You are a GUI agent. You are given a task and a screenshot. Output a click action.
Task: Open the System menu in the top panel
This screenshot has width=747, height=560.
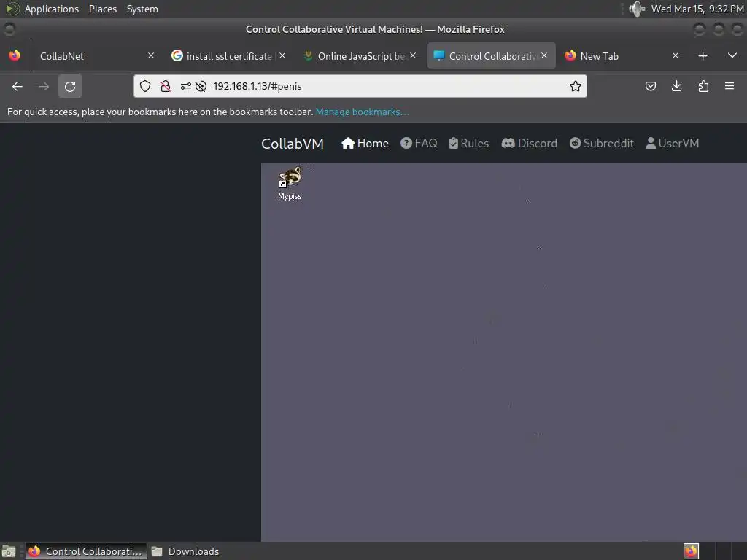[x=142, y=9]
